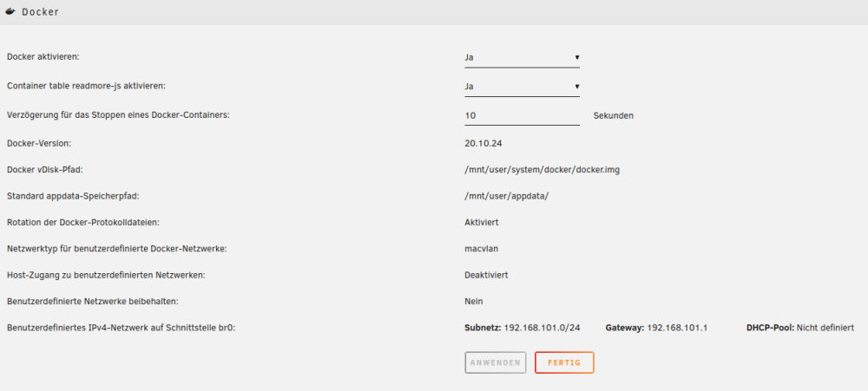
Task: Click the 'macvlan' value
Action: [482, 249]
